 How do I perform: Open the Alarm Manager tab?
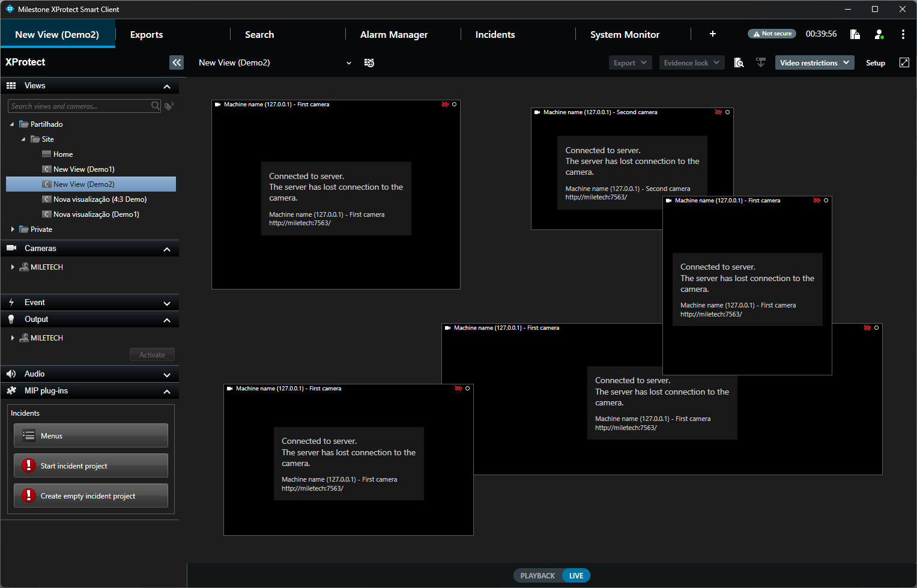394,34
